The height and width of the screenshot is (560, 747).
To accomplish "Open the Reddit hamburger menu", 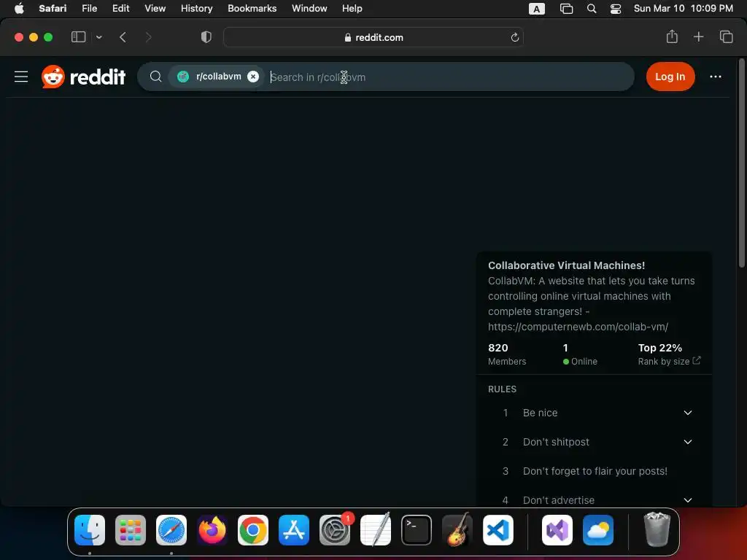I will pos(21,77).
